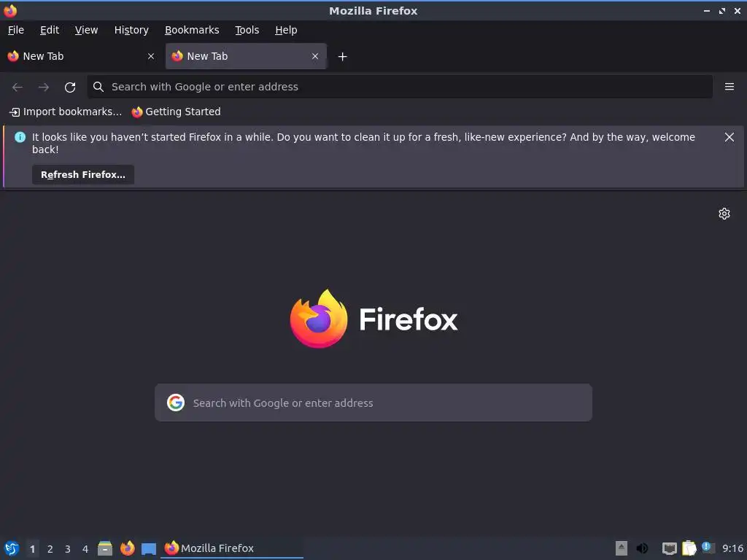Click the center Google search box
This screenshot has width=747, height=560.
click(373, 402)
